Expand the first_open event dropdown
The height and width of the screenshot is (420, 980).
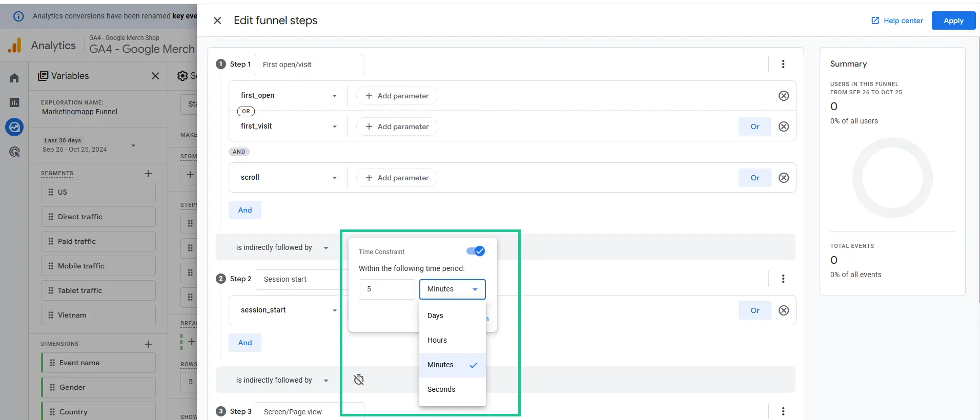pyautogui.click(x=289, y=96)
